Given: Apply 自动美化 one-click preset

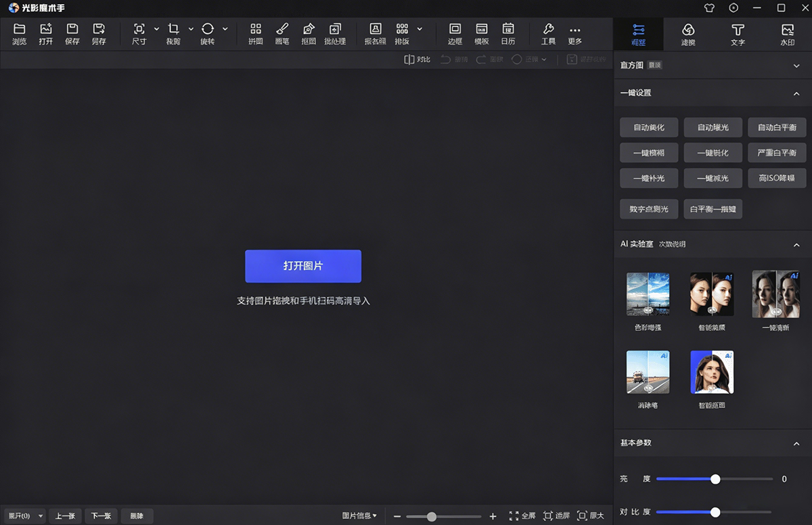Looking at the screenshot, I should tap(649, 127).
